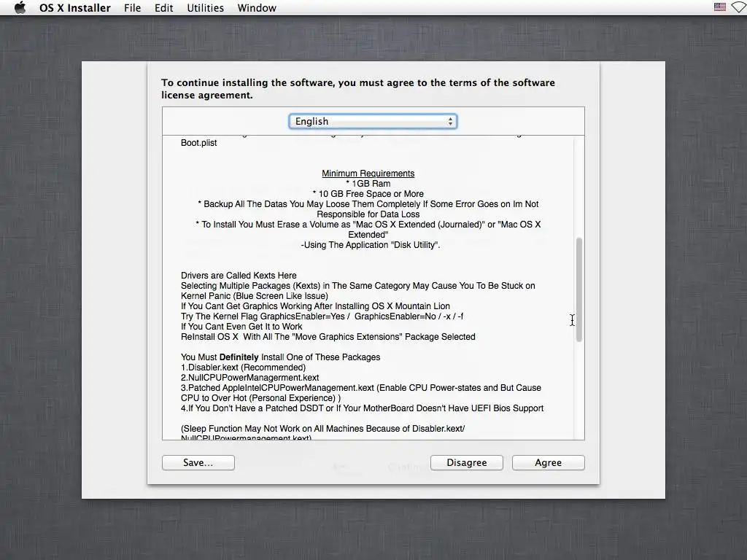Open the File menu
The height and width of the screenshot is (560, 747).
(x=133, y=8)
